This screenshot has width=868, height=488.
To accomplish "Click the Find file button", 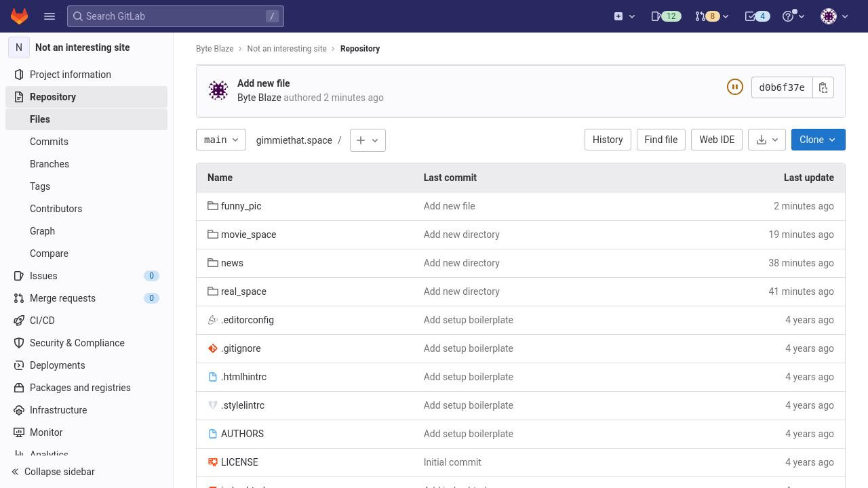I will coord(661,140).
